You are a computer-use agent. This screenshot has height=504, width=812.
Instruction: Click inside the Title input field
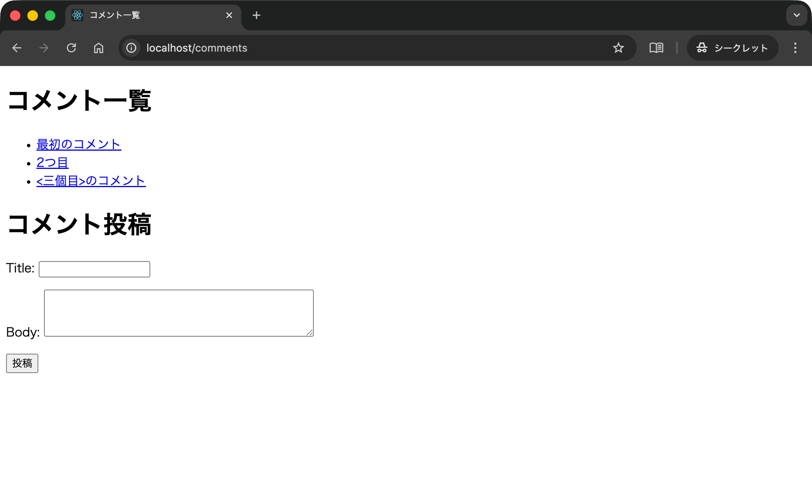pos(94,269)
